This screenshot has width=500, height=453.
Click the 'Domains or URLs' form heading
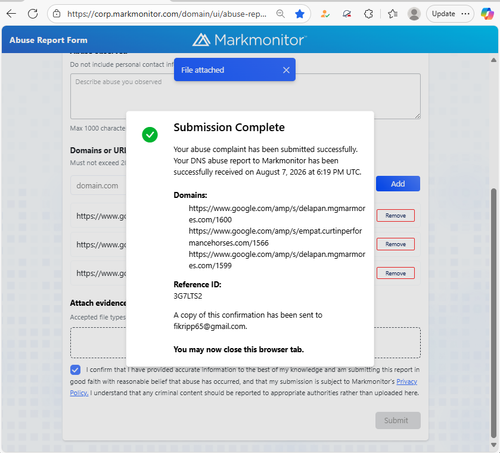[98, 150]
